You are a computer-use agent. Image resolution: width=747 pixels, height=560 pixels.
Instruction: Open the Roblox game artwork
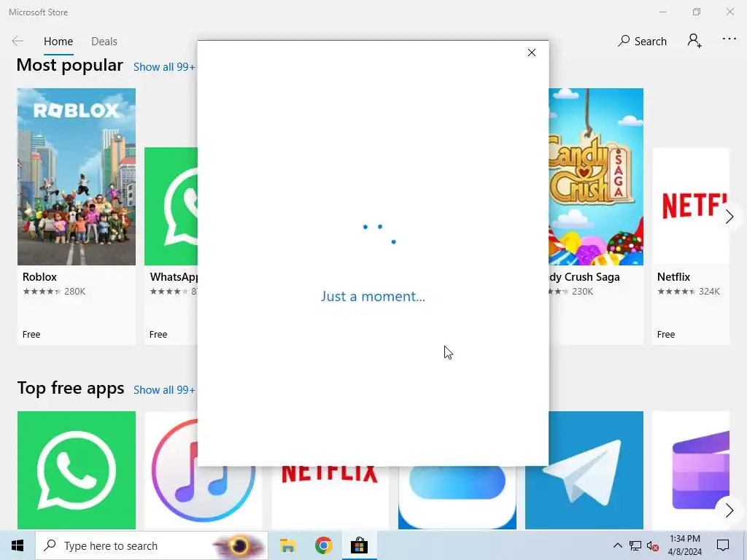[77, 176]
